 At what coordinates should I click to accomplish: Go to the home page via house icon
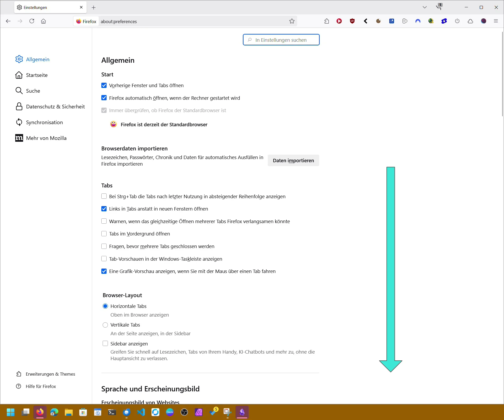(x=44, y=21)
